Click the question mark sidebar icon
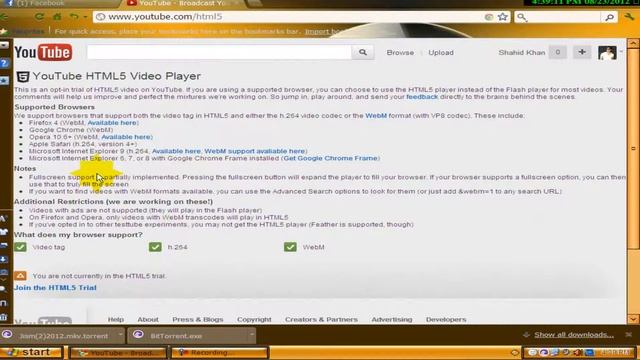Screen dimensions: 640x360 (4, 63)
